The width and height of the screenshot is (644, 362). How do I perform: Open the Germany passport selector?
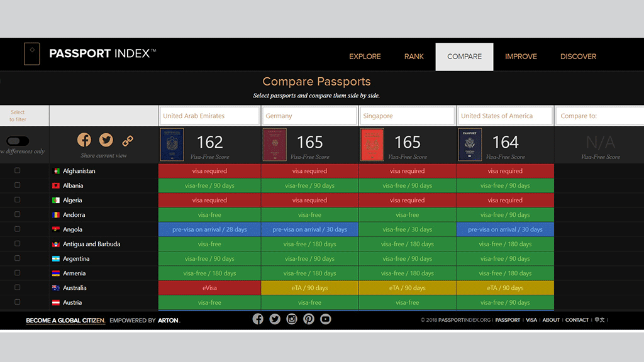tap(309, 116)
